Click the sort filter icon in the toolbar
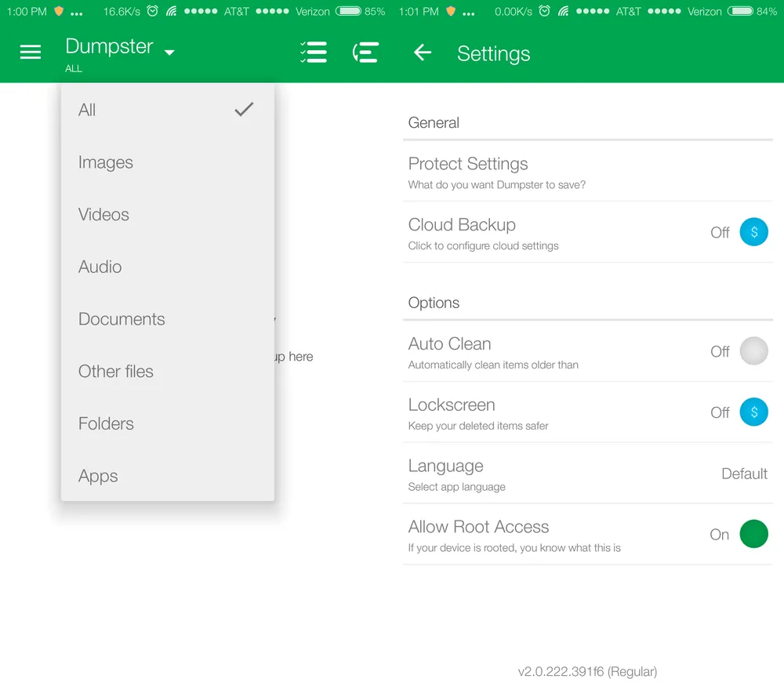This screenshot has width=784, height=697. tap(365, 52)
